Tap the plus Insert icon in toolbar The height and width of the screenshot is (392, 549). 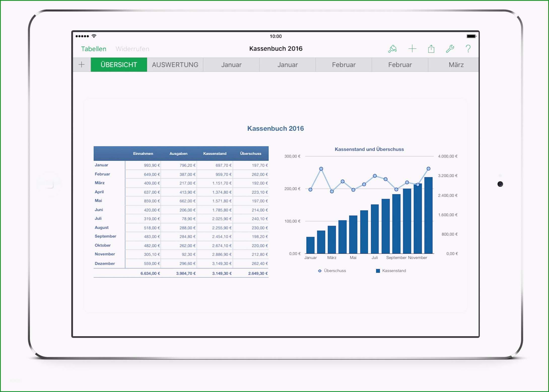click(412, 49)
